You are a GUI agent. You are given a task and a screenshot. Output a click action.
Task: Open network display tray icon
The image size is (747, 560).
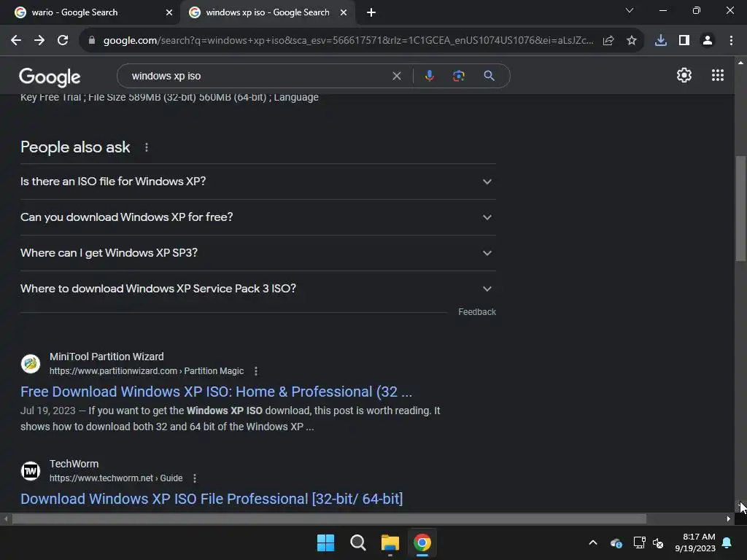(639, 542)
